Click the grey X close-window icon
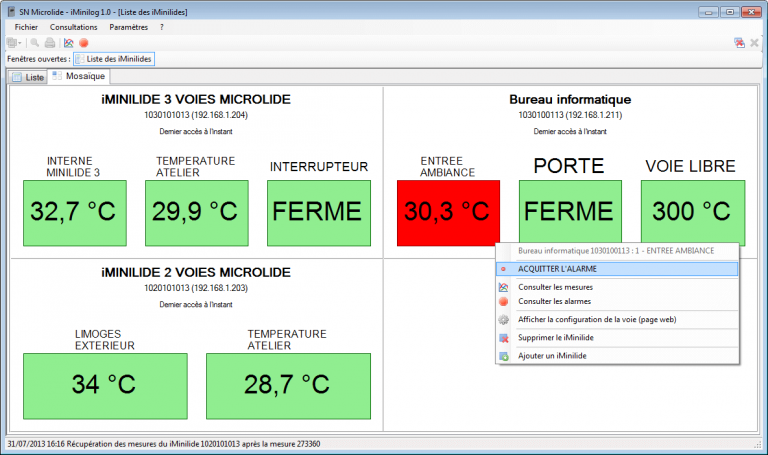Viewport: 768px width, 455px height. point(755,43)
